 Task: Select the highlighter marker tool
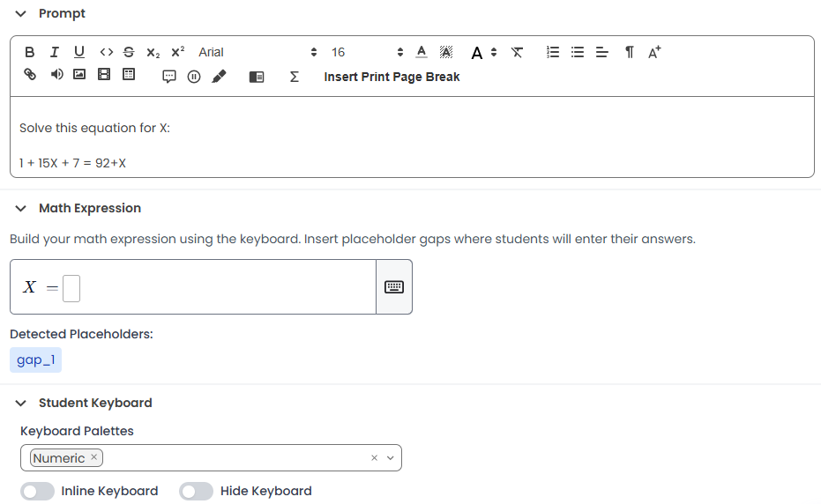219,77
